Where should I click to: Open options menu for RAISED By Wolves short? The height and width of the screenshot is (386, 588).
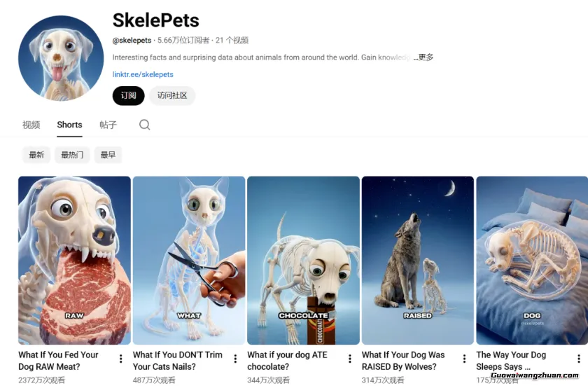point(464,359)
